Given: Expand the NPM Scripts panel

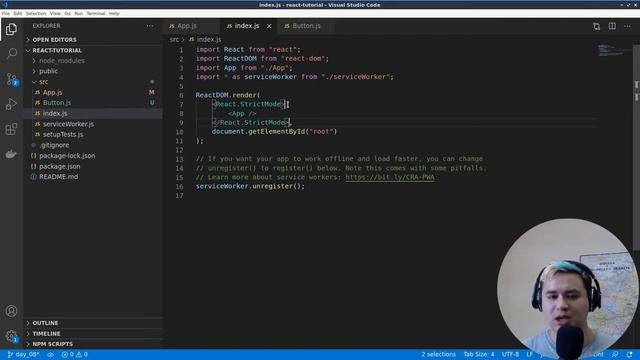Looking at the screenshot, I should tap(93, 344).
